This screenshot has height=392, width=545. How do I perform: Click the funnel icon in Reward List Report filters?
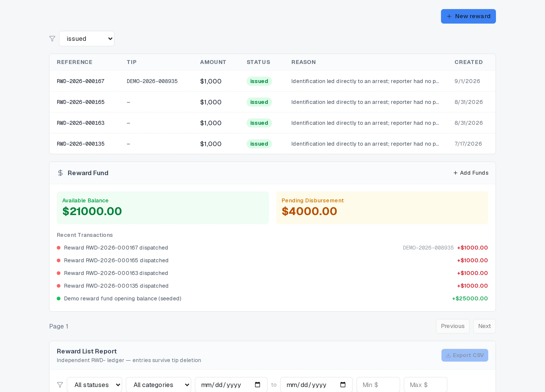point(60,385)
